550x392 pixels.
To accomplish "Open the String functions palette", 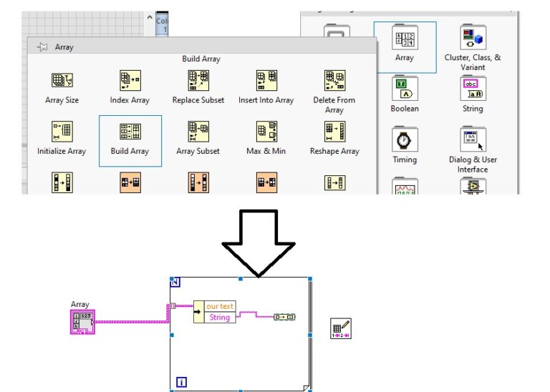I will click(473, 89).
